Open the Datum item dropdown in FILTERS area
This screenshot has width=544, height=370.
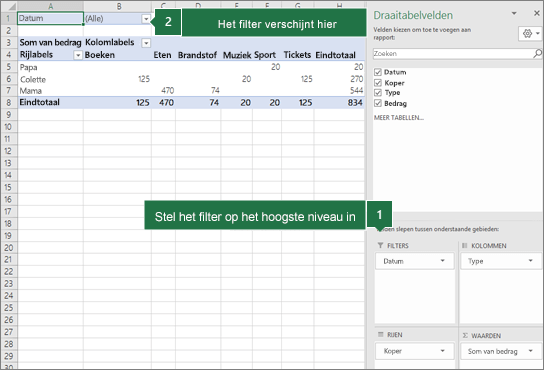(x=442, y=261)
